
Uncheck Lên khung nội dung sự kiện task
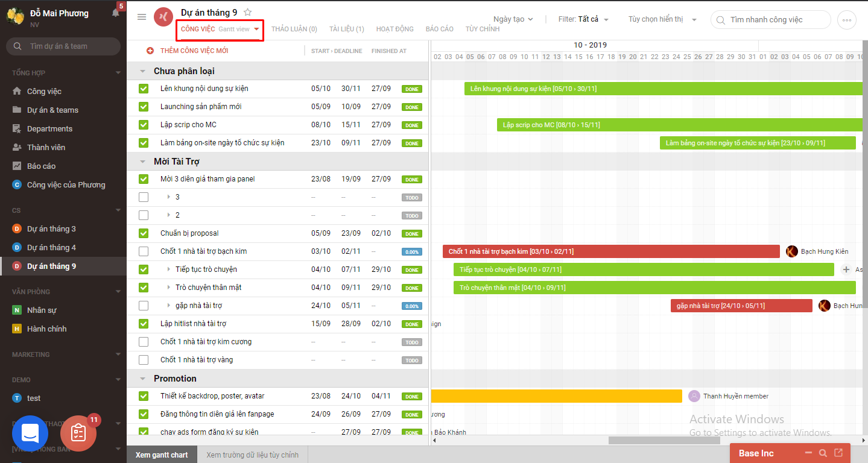pos(144,89)
